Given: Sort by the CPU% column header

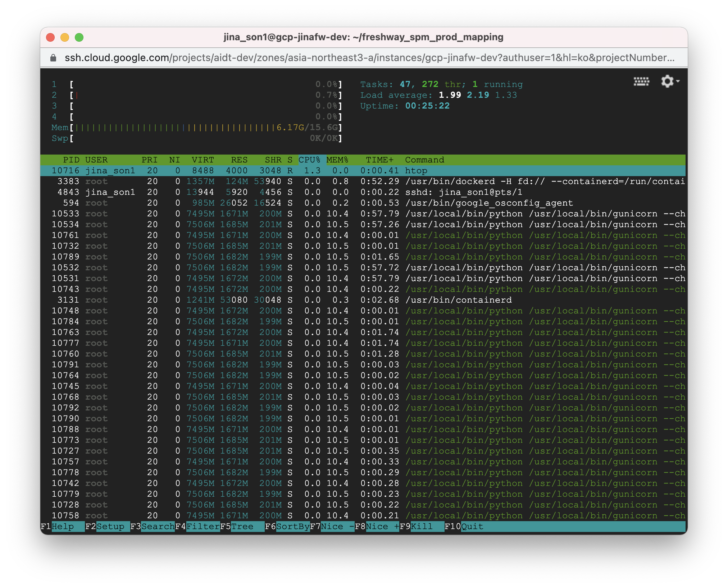Looking at the screenshot, I should (309, 160).
